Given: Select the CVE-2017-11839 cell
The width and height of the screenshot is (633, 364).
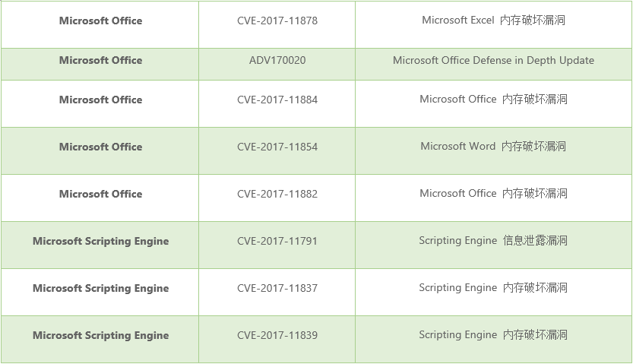Looking at the screenshot, I should 277,336.
